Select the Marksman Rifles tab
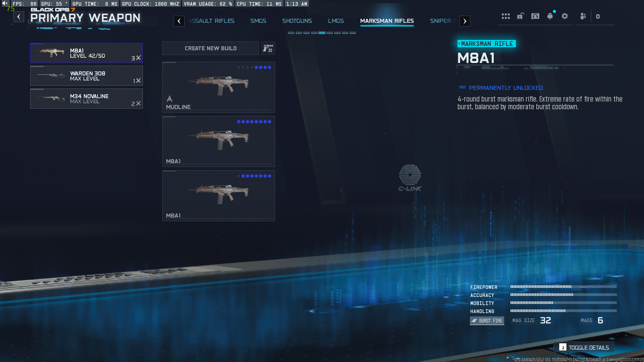Screen dimensions: 644x362 tap(387, 21)
